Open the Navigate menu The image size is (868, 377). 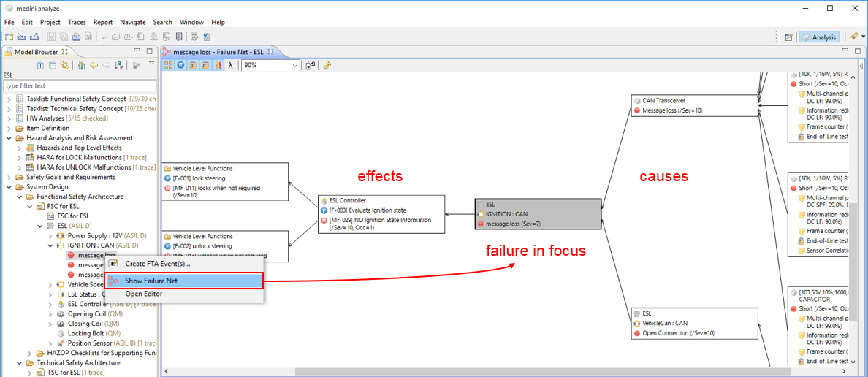click(132, 22)
